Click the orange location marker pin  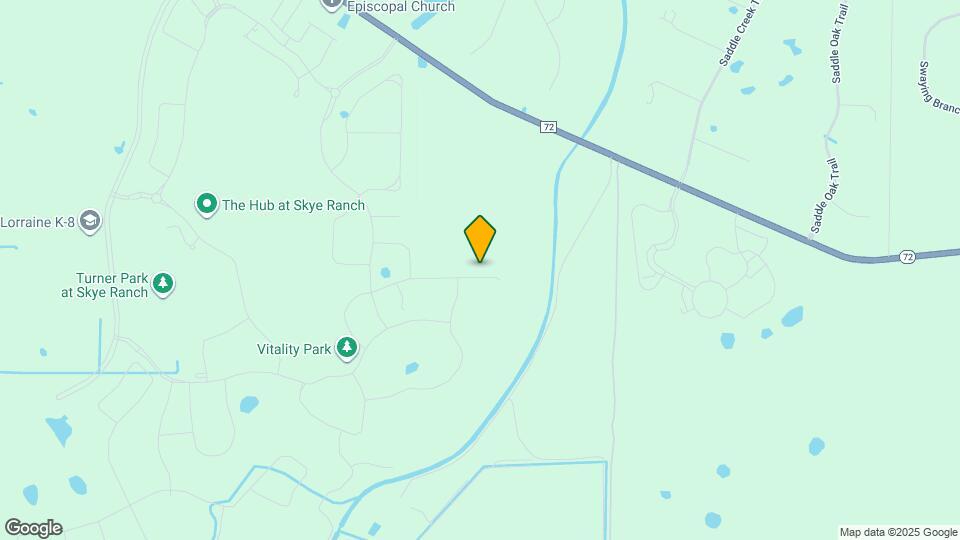click(x=480, y=239)
